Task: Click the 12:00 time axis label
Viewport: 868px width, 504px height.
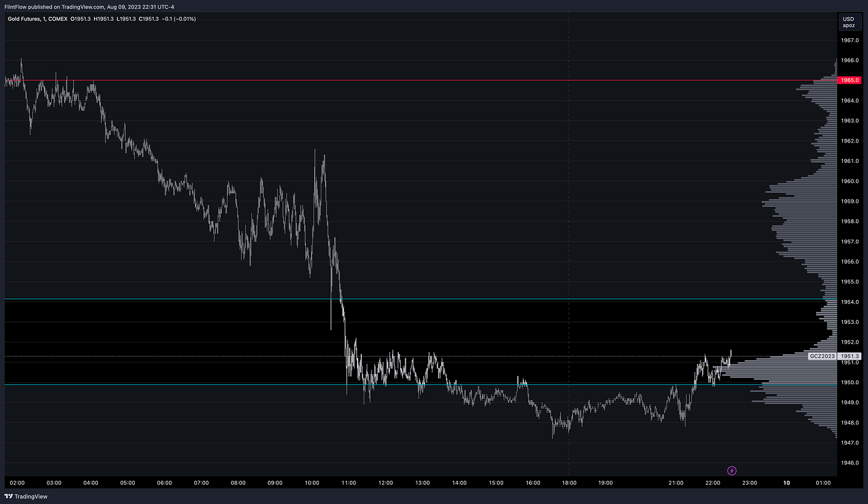Action: pyautogui.click(x=386, y=483)
